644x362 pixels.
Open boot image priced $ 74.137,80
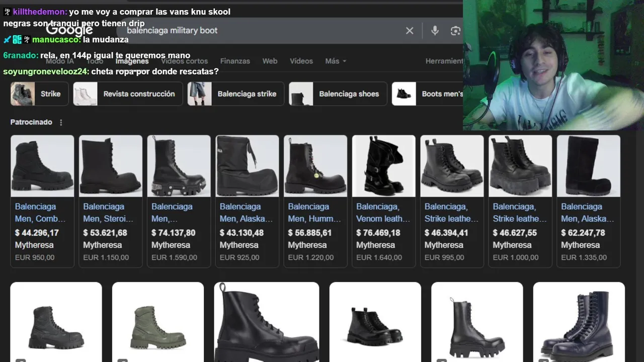[x=179, y=166]
